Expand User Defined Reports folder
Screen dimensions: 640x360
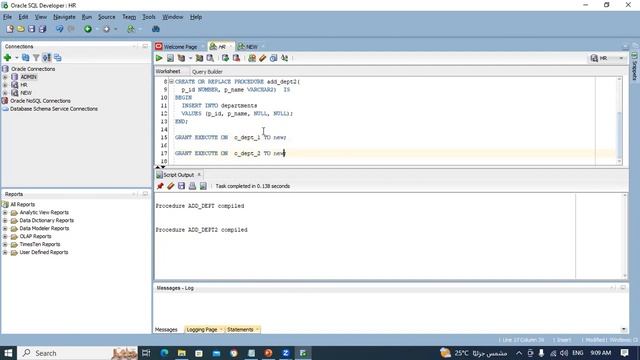click(x=5, y=252)
